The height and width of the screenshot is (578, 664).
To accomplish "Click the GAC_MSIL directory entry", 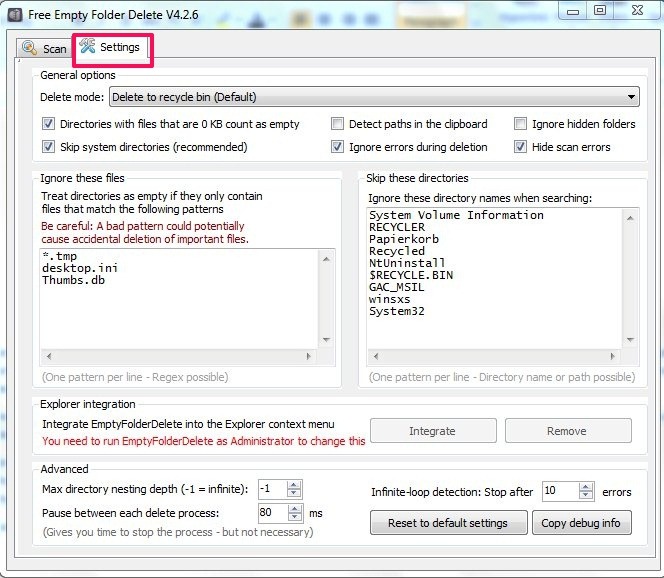I will point(396,287).
